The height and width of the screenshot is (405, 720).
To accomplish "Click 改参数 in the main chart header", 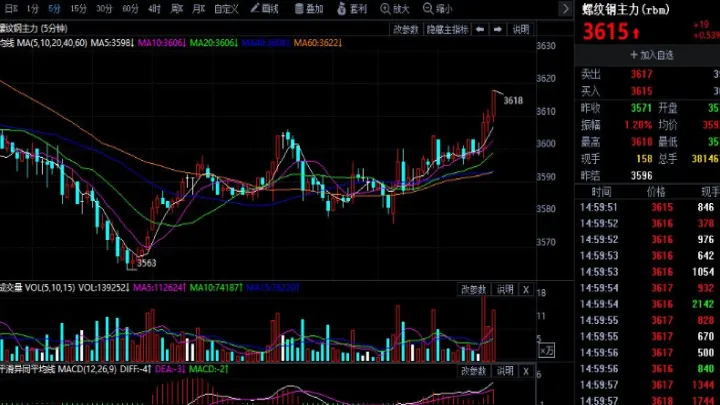I will [x=404, y=30].
